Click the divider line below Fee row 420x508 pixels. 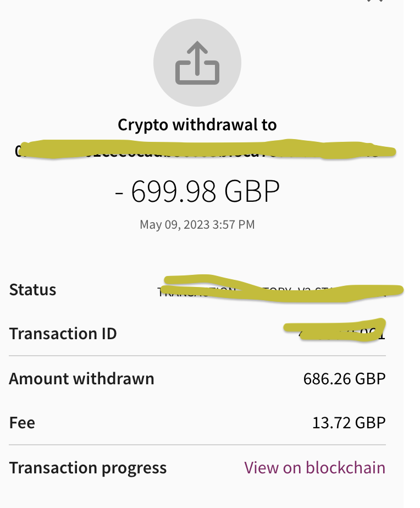click(x=197, y=445)
